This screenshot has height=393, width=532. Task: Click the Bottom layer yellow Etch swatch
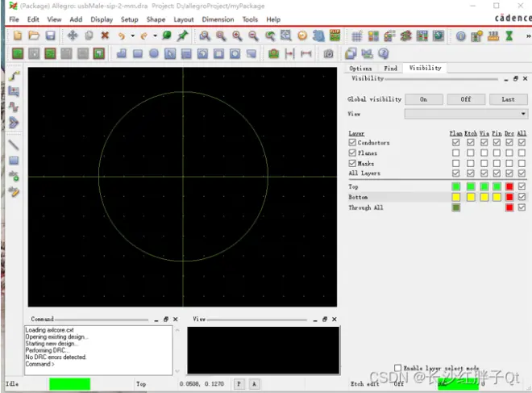(x=471, y=197)
